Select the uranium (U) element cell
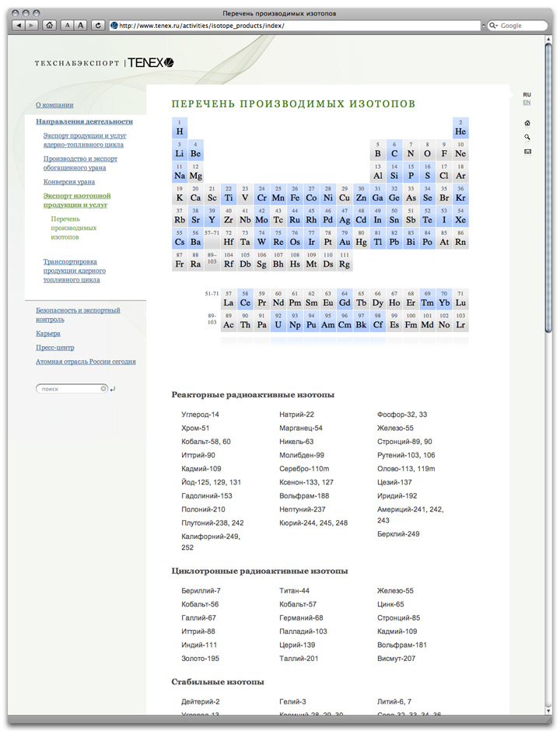This screenshot has width=560, height=731. [x=279, y=321]
